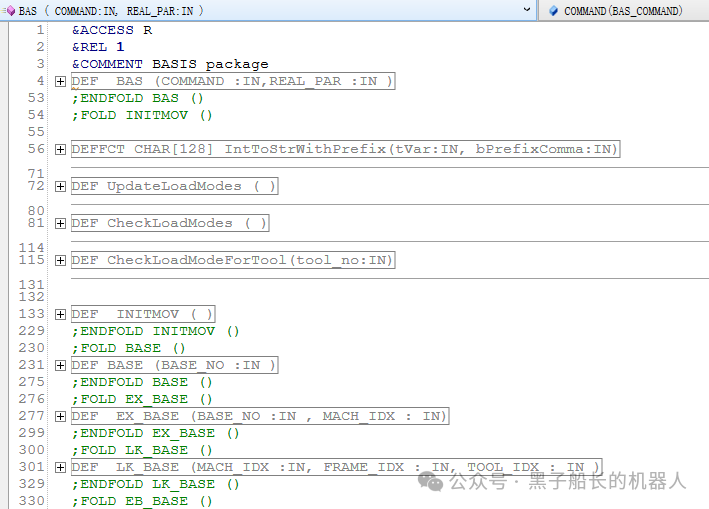Expand the DEF LK_BASE fold
This screenshot has height=509, width=709.
click(61, 467)
